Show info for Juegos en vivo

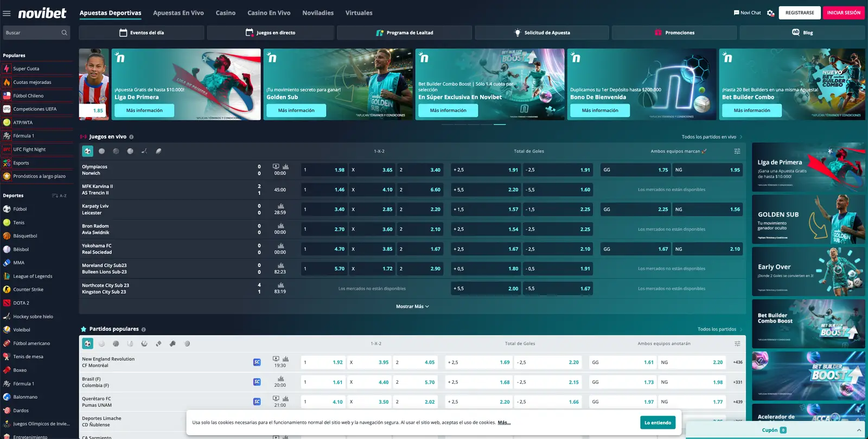click(131, 137)
